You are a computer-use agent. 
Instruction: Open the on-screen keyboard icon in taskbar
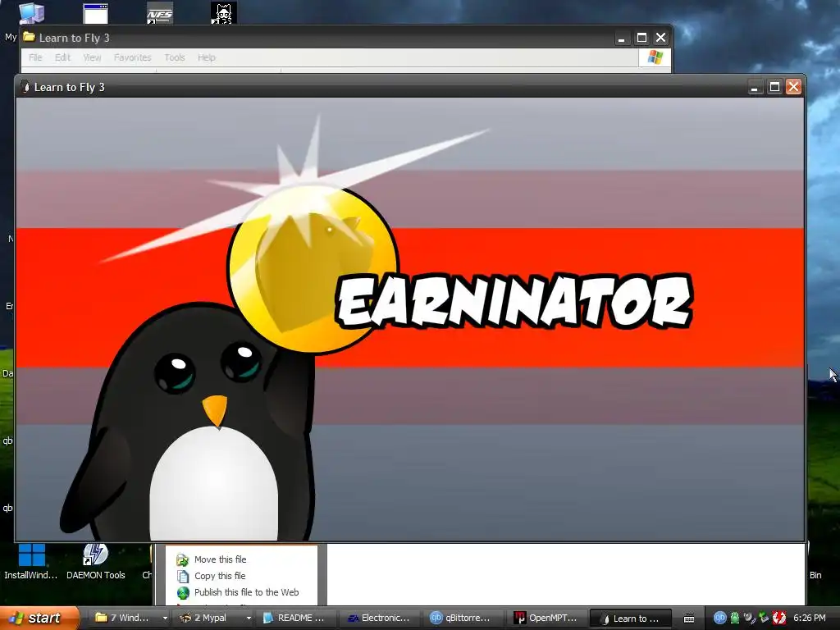pyautogui.click(x=689, y=619)
